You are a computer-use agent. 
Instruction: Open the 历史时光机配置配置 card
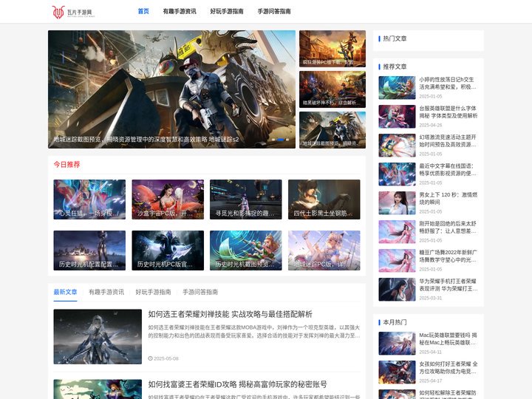[x=89, y=250]
